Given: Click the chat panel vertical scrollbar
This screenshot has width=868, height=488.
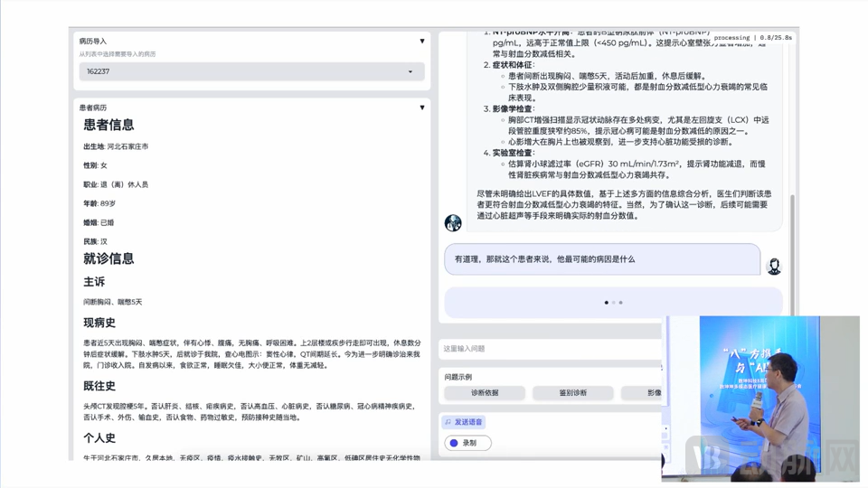Looking at the screenshot, I should tap(792, 255).
